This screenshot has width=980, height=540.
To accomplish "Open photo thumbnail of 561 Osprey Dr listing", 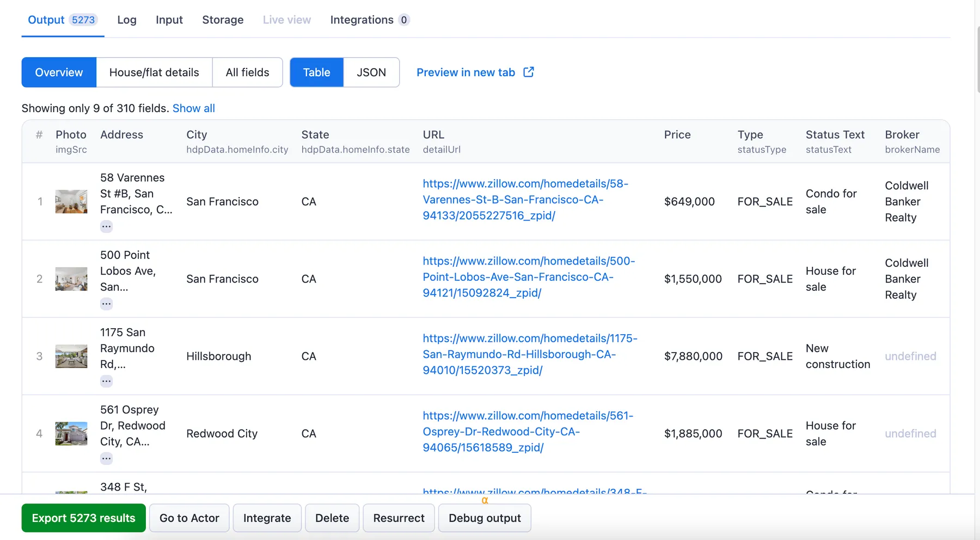I will pos(71,433).
